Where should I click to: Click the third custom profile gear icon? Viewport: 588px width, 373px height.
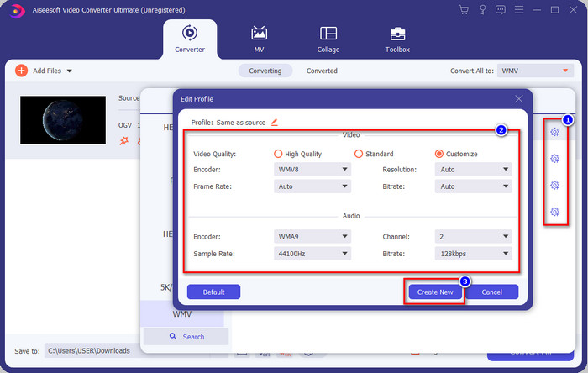555,185
